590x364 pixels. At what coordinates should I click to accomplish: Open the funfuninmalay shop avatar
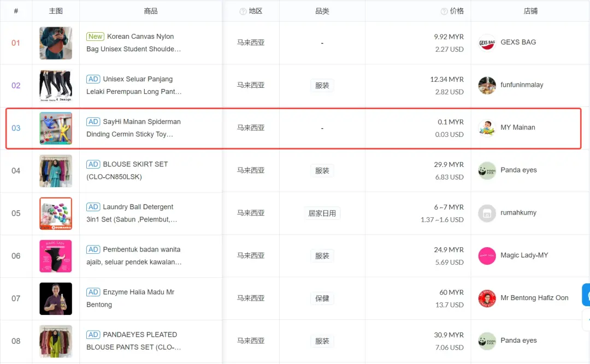[487, 85]
